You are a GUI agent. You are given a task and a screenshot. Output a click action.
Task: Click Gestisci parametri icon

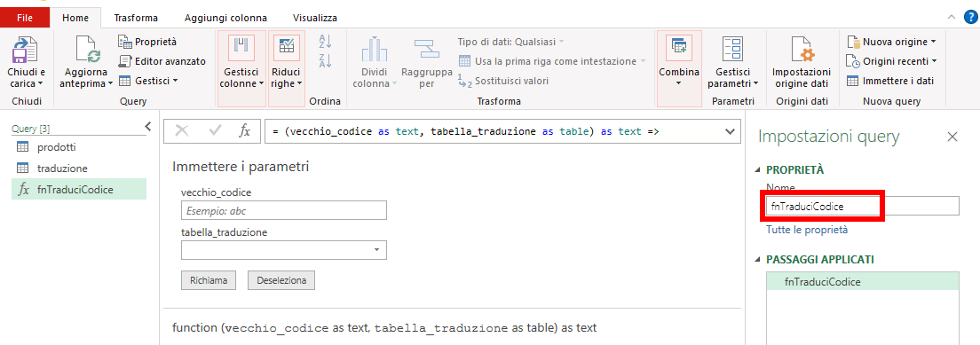(731, 50)
